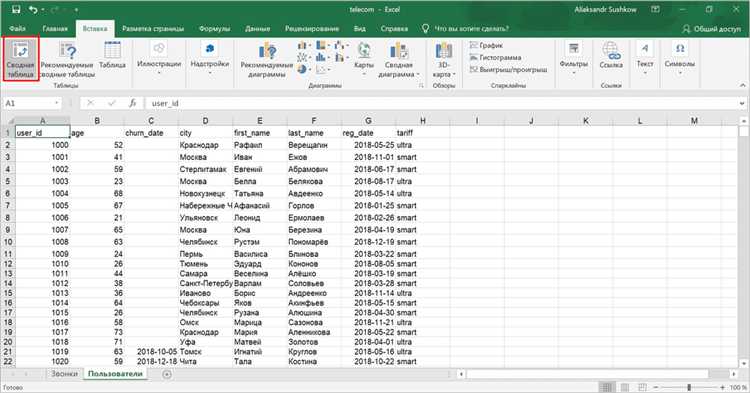Open Рекомендуемые сводные таблицы
This screenshot has height=393, width=750.
(x=67, y=60)
